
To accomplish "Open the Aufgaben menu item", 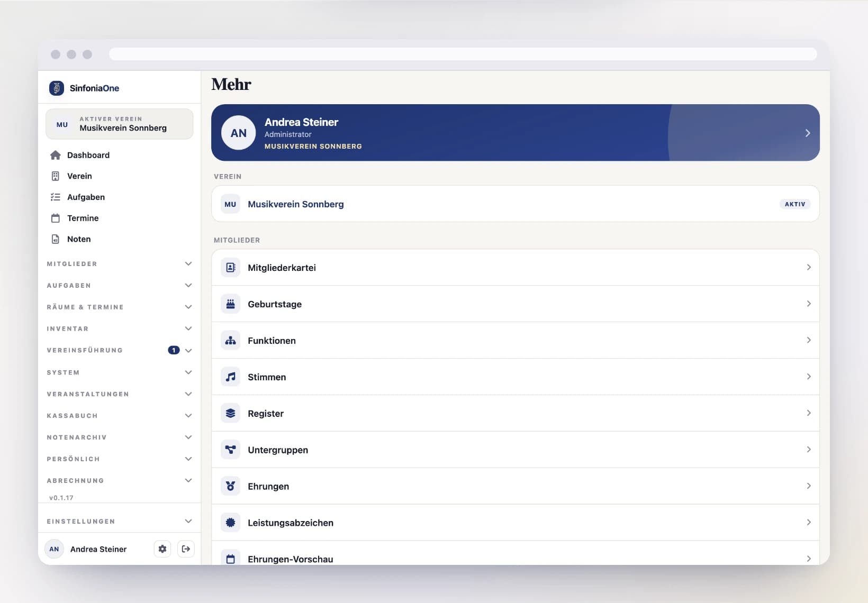I will [120, 197].
